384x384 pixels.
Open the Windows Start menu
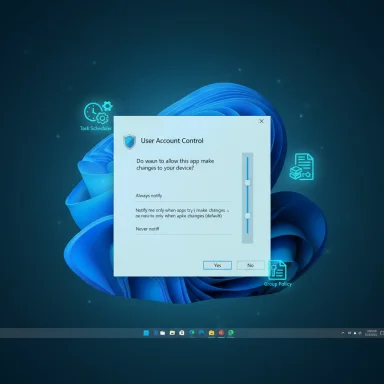click(146, 333)
